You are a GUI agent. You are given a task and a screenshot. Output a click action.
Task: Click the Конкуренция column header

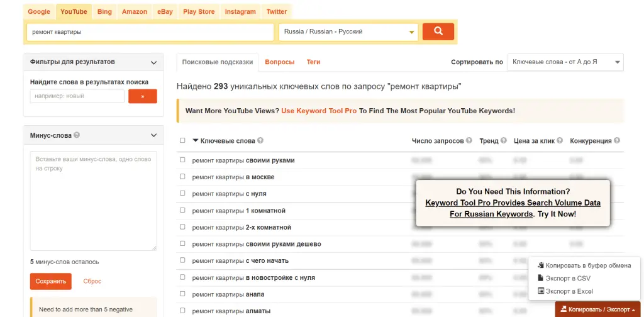click(x=591, y=141)
